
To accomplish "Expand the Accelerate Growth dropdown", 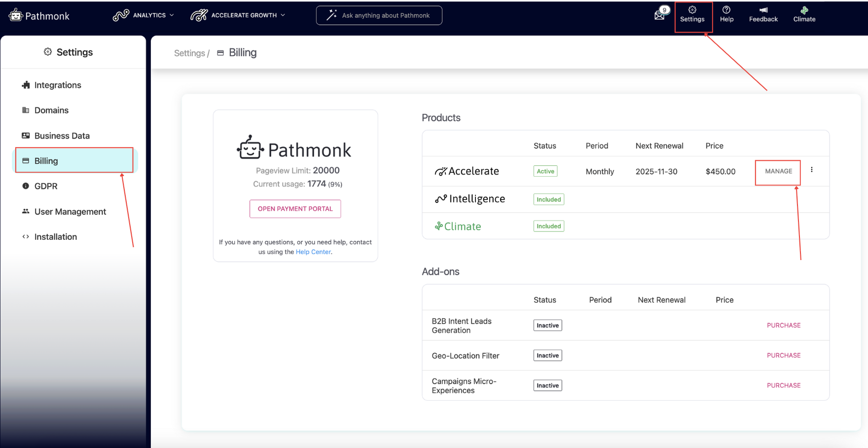I will tap(238, 15).
